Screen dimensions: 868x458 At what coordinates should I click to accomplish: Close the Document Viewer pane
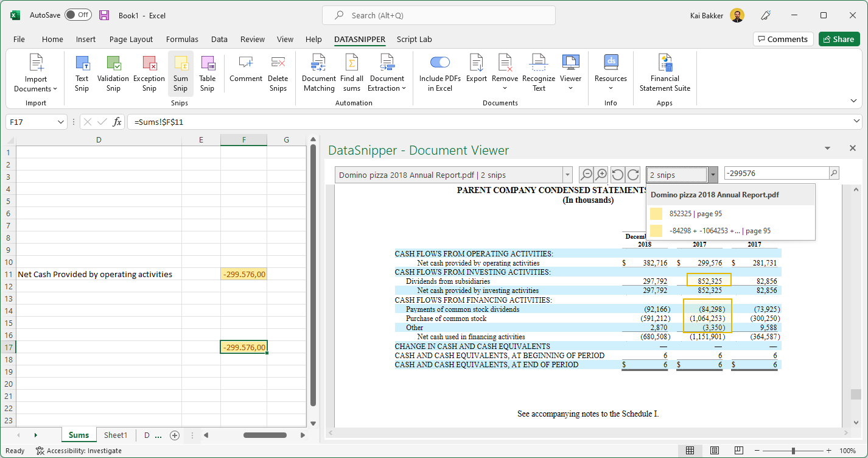point(853,148)
